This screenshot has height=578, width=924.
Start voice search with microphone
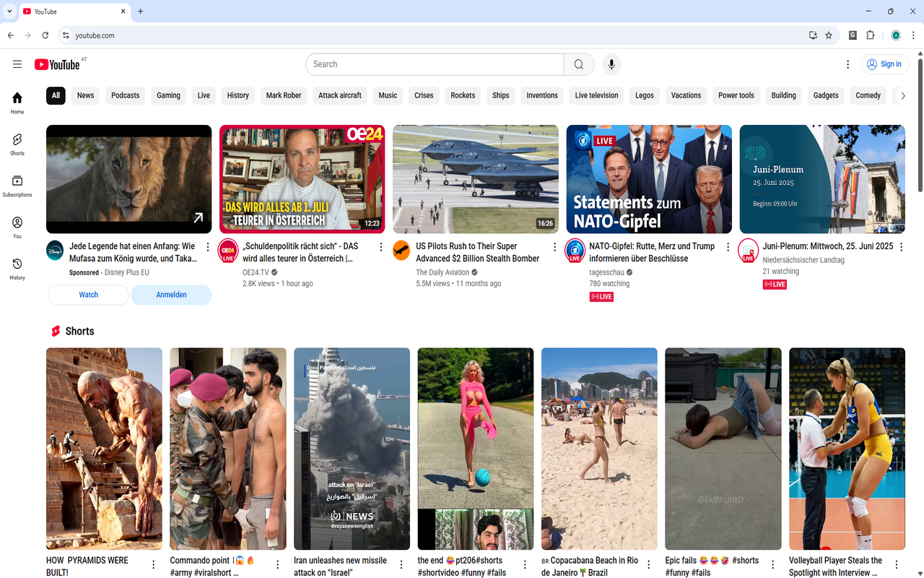pyautogui.click(x=611, y=64)
